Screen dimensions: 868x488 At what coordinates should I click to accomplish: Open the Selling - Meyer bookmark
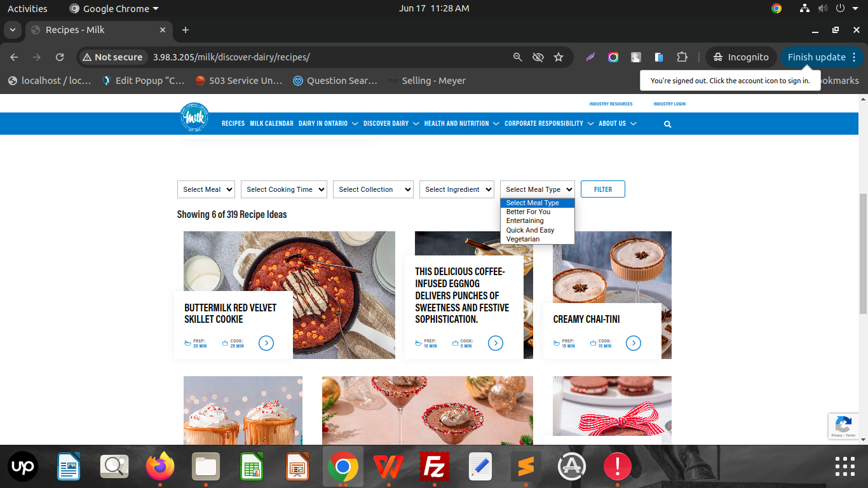tap(427, 81)
